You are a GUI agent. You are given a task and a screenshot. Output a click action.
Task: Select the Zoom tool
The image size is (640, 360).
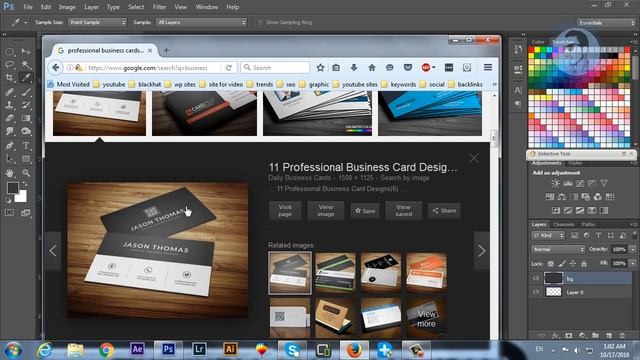pos(26,173)
